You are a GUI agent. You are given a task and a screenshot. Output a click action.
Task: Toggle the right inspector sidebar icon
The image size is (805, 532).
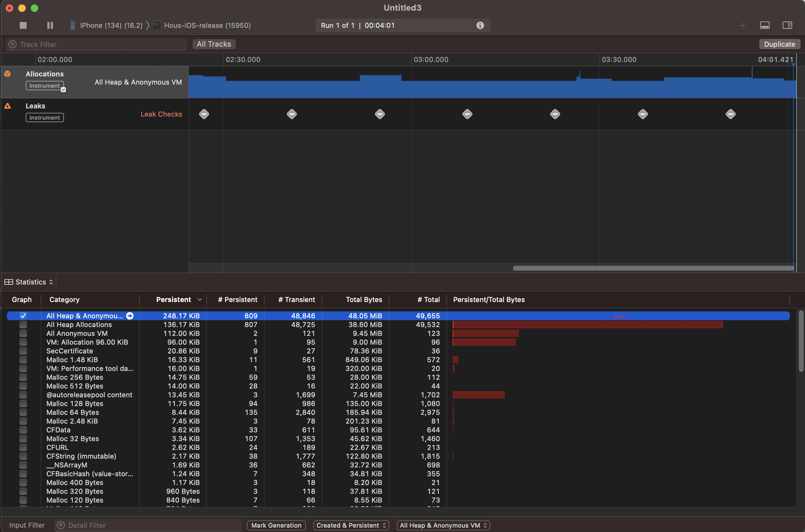[787, 25]
